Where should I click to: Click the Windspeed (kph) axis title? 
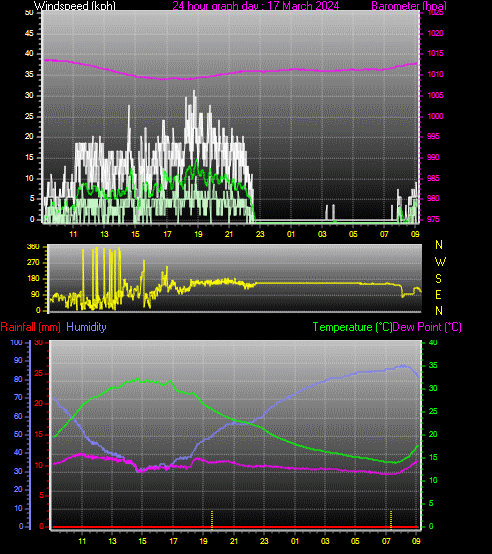(75, 6)
